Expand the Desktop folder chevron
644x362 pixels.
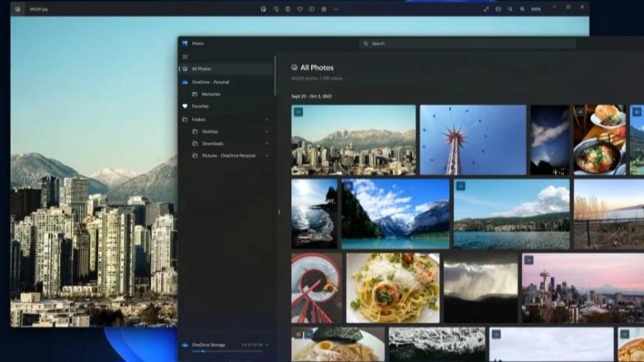click(267, 132)
